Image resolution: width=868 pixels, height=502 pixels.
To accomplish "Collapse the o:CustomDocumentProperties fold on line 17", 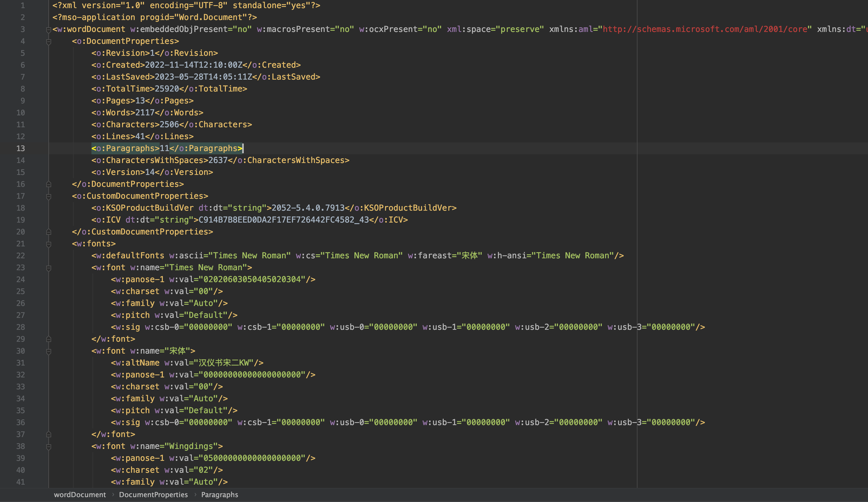I will [48, 197].
